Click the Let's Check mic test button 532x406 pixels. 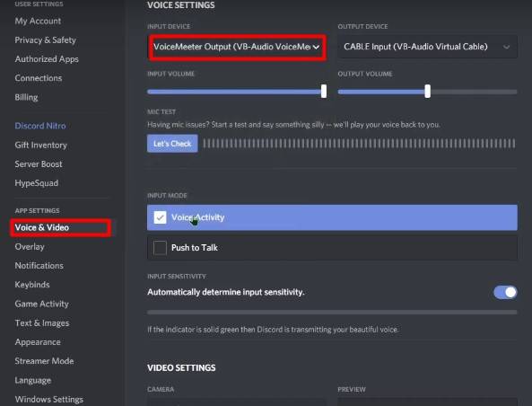click(172, 144)
